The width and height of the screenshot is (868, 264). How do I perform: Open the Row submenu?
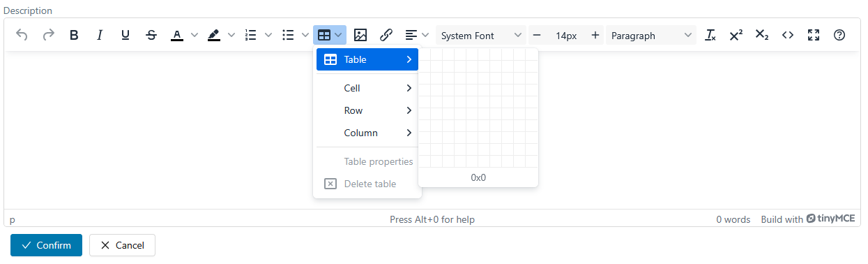click(367, 110)
